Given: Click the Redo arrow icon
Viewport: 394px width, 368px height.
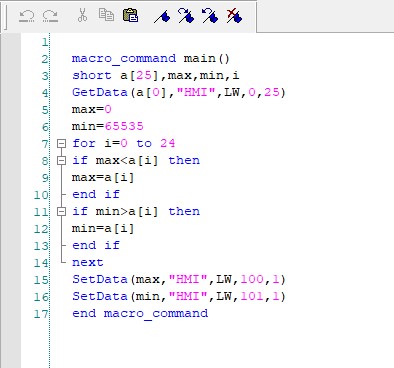Looking at the screenshot, I should click(50, 15).
